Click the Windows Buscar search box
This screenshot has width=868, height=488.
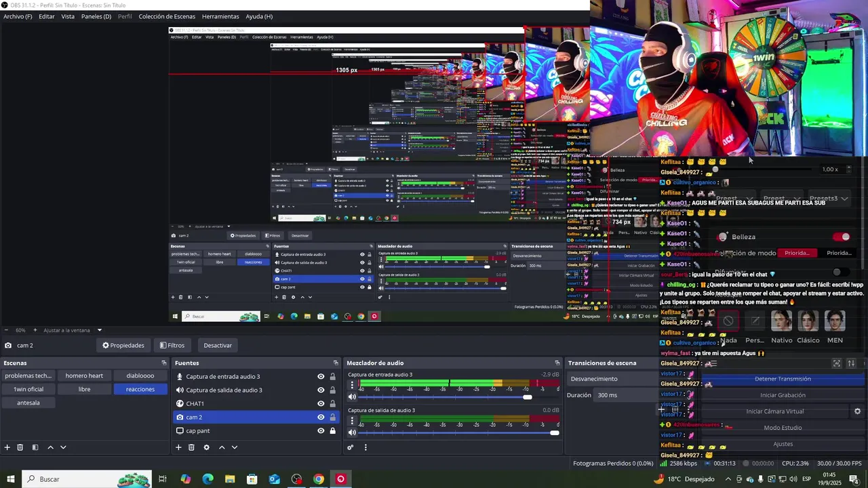(x=88, y=479)
